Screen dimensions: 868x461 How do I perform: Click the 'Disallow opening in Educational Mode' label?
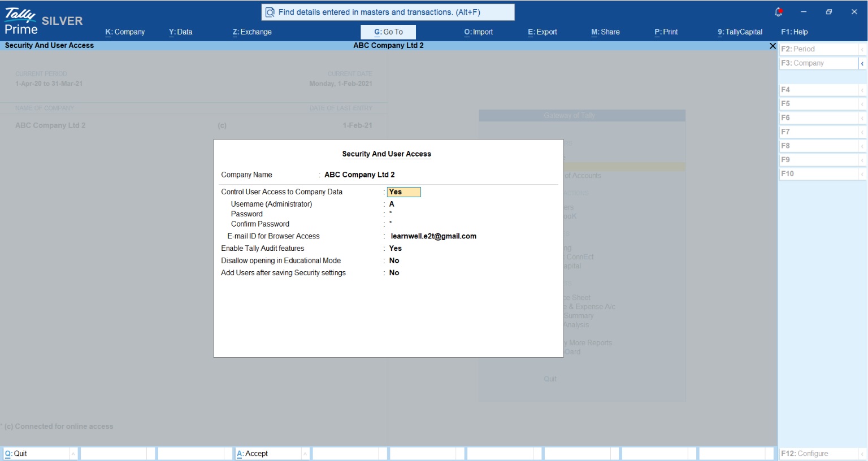[281, 261]
